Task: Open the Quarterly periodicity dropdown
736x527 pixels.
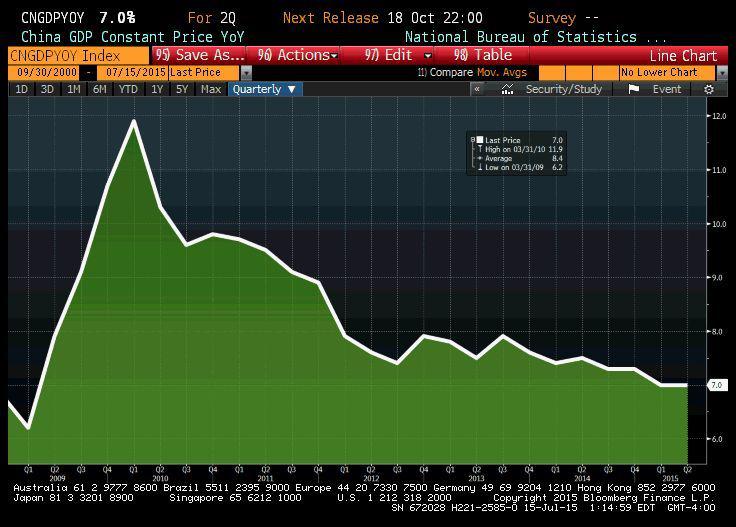Action: [x=264, y=89]
